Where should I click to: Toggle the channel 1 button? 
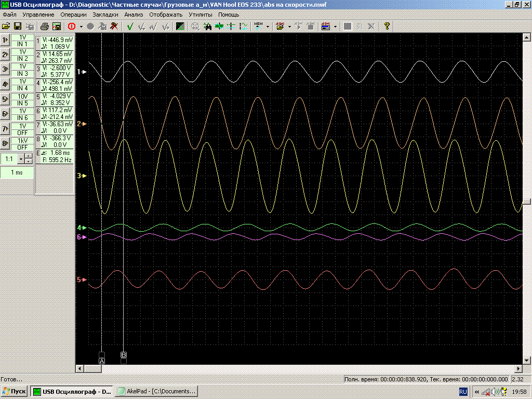(x=5, y=40)
